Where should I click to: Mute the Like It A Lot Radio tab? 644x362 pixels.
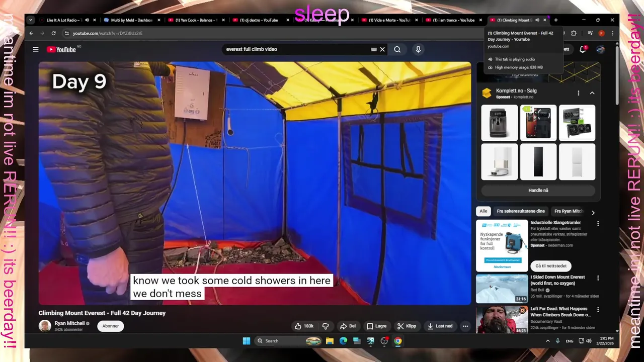click(x=87, y=20)
